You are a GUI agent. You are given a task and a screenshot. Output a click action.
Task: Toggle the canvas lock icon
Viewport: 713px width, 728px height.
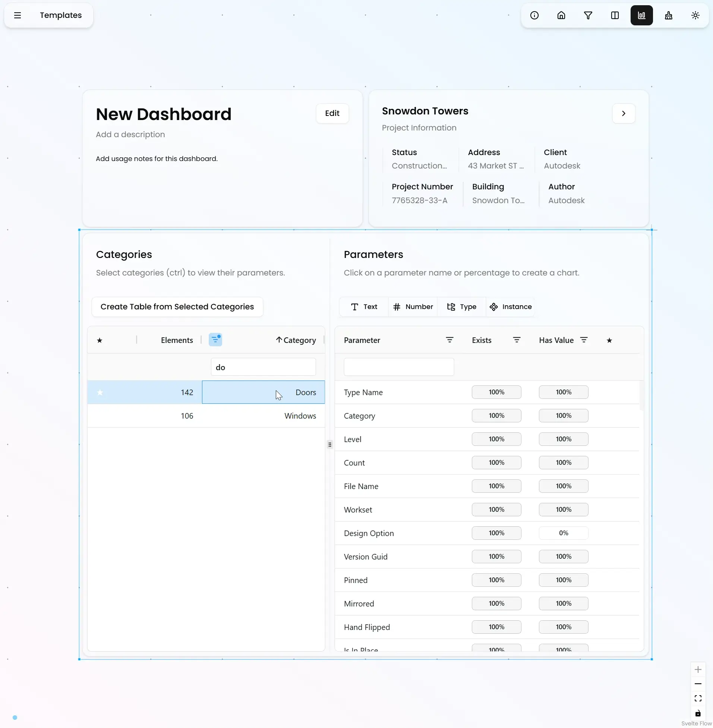tap(698, 713)
